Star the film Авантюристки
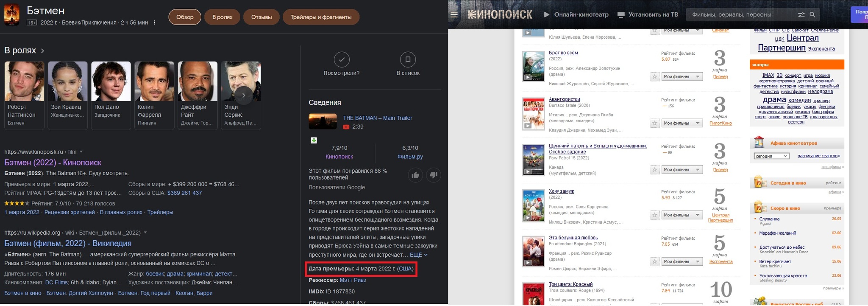This screenshot has height=306, width=868. point(655,123)
